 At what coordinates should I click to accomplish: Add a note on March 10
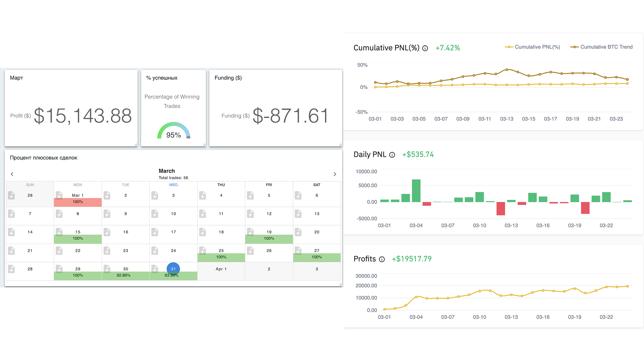pos(155,214)
